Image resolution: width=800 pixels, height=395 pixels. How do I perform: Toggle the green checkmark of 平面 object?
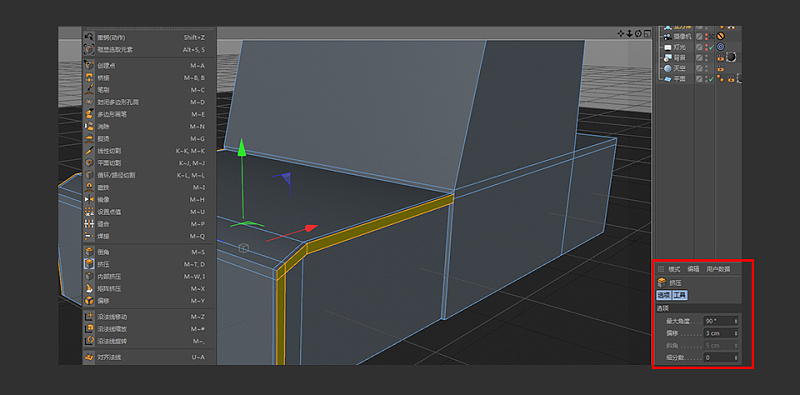711,79
